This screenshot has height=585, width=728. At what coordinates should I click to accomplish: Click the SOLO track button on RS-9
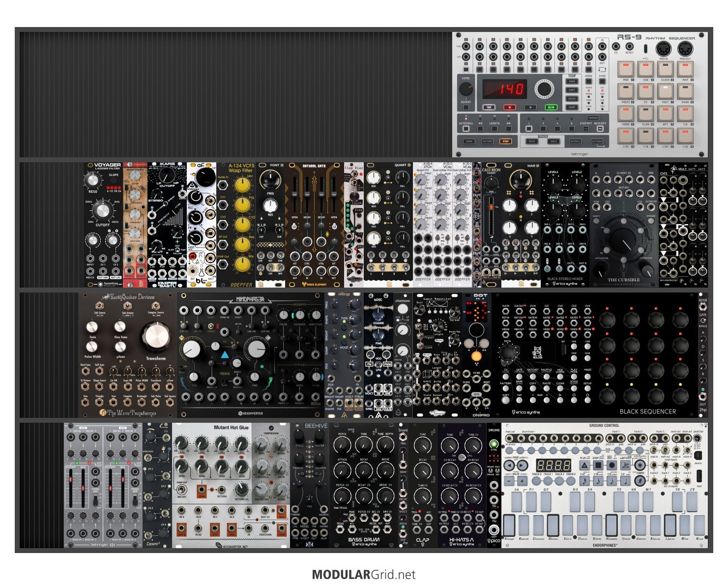tap(553, 141)
